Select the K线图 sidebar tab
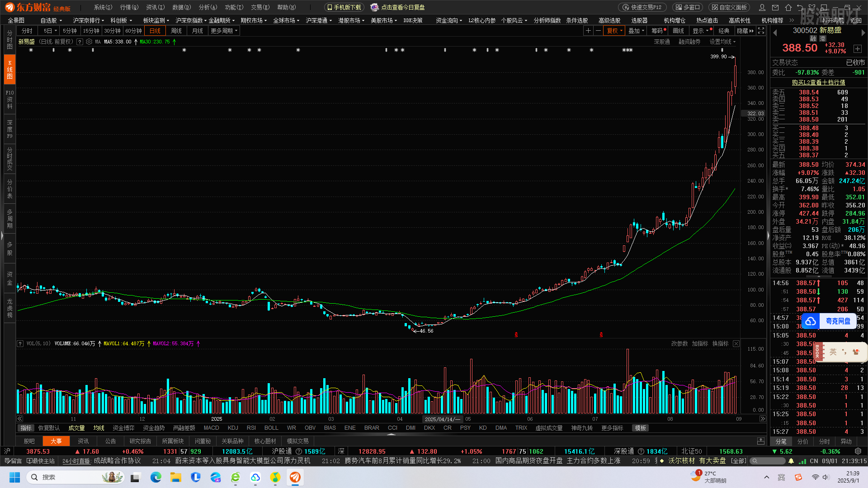 9,70
